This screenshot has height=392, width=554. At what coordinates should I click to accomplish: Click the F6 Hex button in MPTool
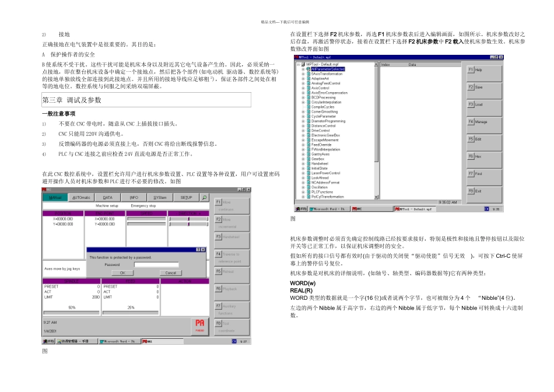coord(484,160)
